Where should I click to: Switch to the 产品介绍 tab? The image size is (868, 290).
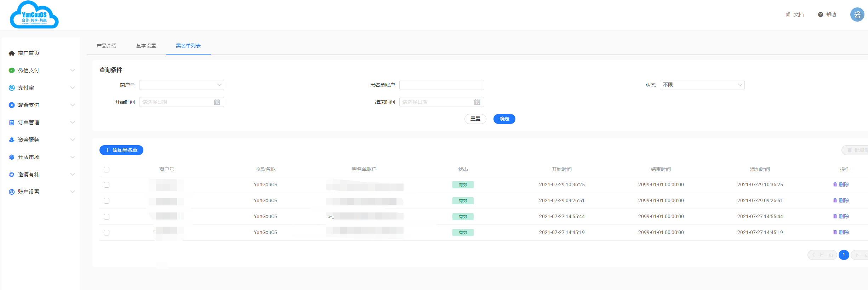tap(107, 46)
